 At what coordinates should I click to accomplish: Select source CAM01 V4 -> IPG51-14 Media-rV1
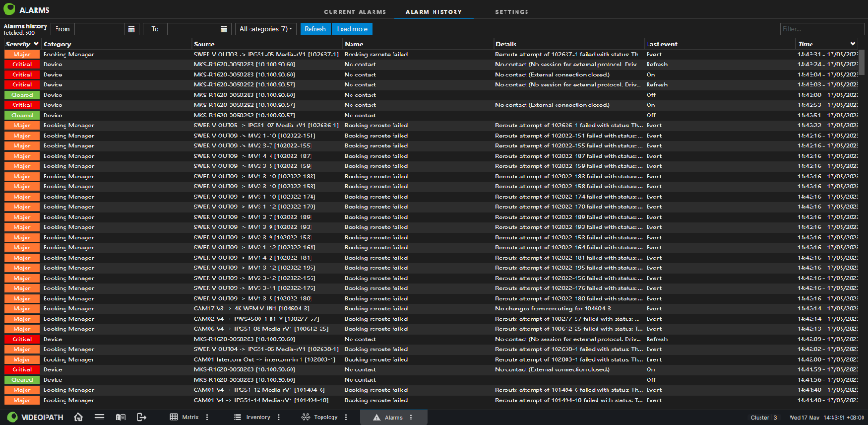pyautogui.click(x=260, y=400)
